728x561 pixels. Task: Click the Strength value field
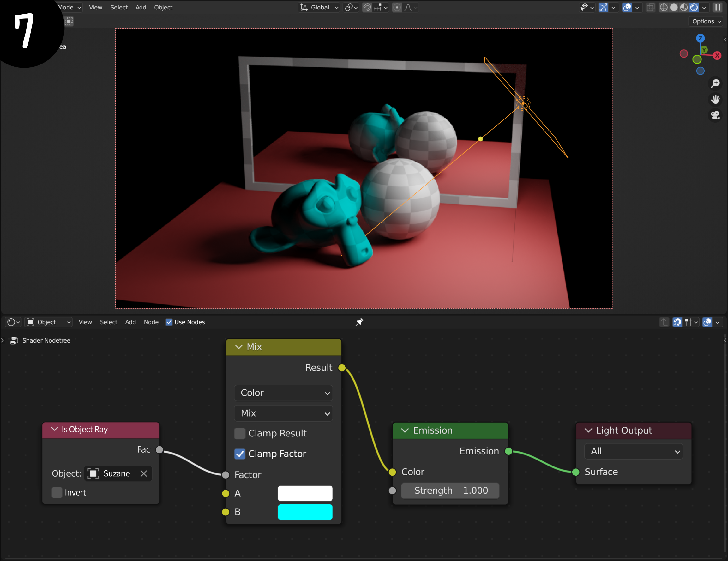click(x=450, y=490)
